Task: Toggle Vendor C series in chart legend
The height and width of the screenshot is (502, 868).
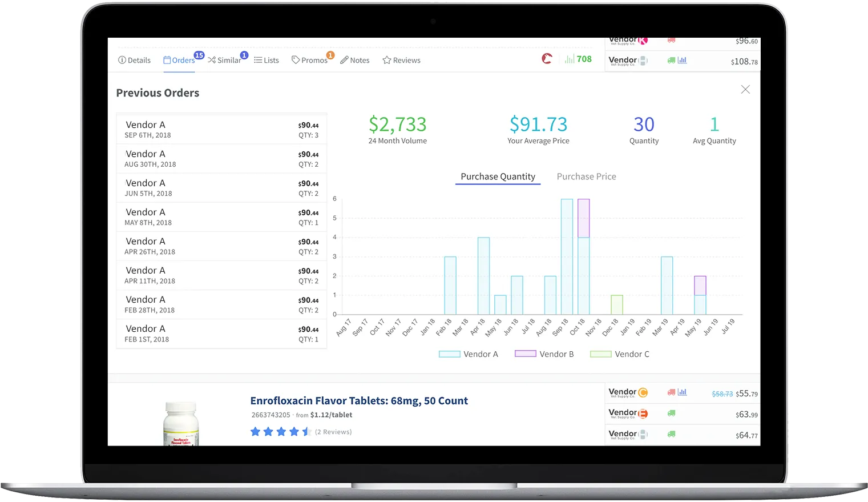Action: pyautogui.click(x=620, y=354)
